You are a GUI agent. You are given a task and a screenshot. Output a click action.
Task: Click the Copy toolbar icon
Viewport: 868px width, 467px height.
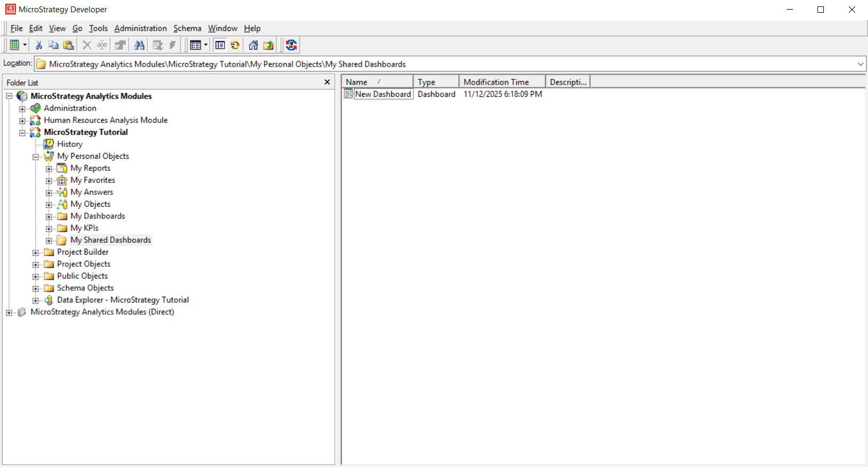[53, 45]
